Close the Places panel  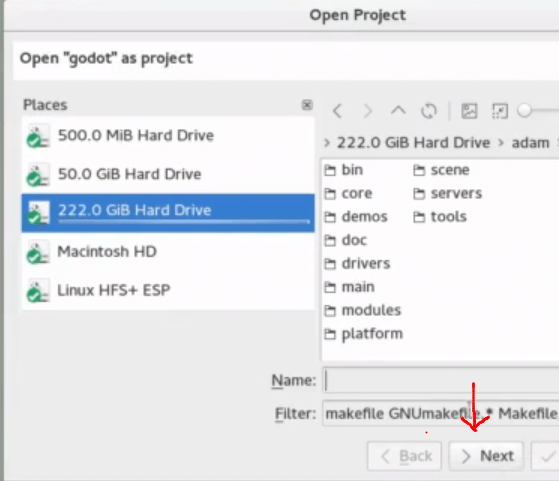coord(307,105)
